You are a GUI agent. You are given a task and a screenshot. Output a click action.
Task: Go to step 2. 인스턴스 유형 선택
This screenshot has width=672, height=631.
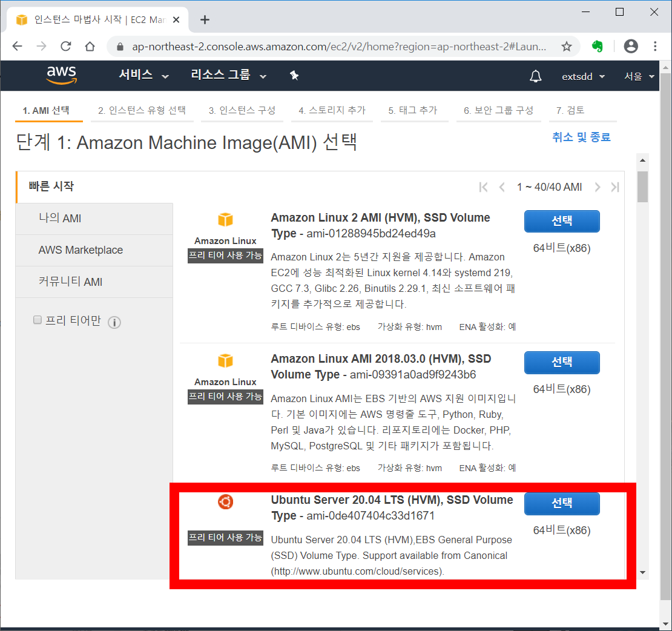142,111
